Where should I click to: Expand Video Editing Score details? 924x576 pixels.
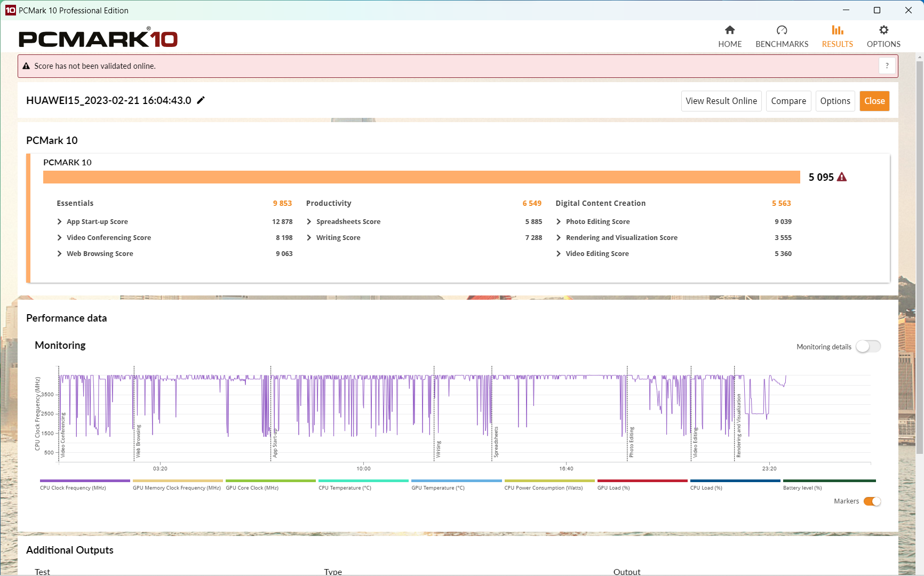[x=559, y=254]
